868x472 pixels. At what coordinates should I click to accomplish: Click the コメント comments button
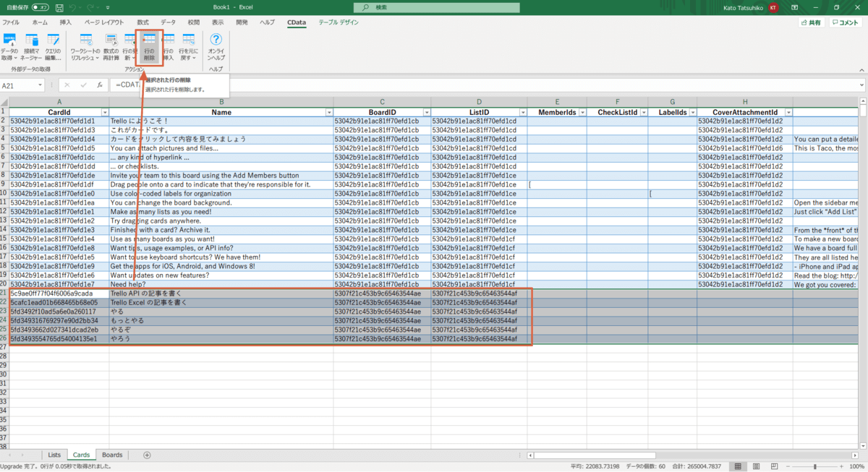846,22
